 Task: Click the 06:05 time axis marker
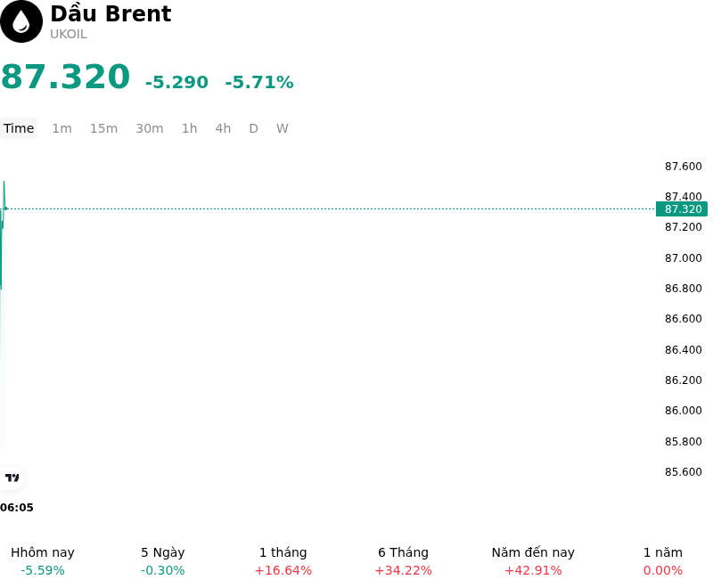17,508
